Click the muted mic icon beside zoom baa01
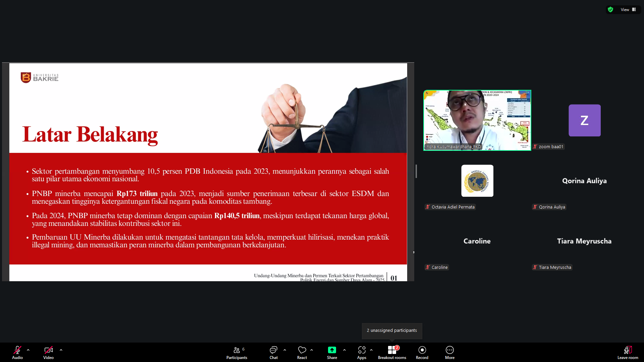The width and height of the screenshot is (644, 362). [535, 146]
